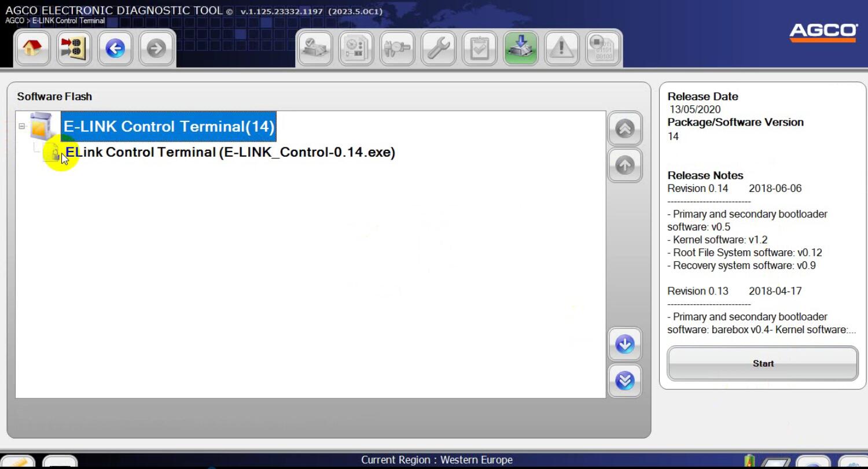Navigate back with the blue arrow
This screenshot has height=469, width=868.
pos(115,48)
